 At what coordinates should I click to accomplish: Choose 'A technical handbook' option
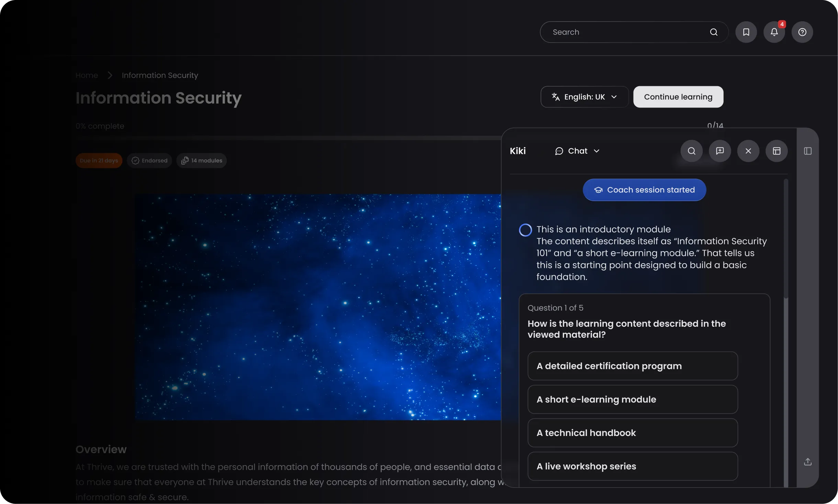coord(632,433)
